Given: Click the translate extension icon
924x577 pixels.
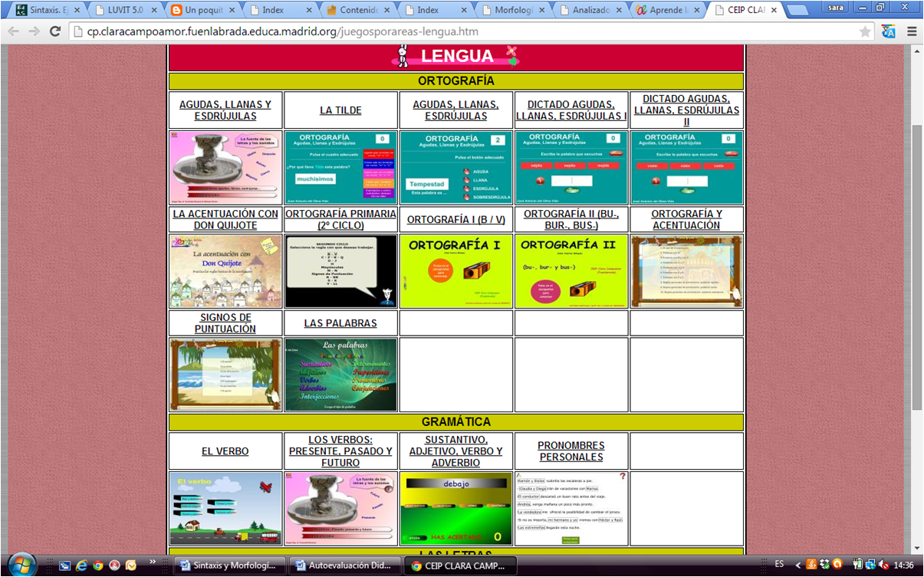Looking at the screenshot, I should (x=889, y=31).
